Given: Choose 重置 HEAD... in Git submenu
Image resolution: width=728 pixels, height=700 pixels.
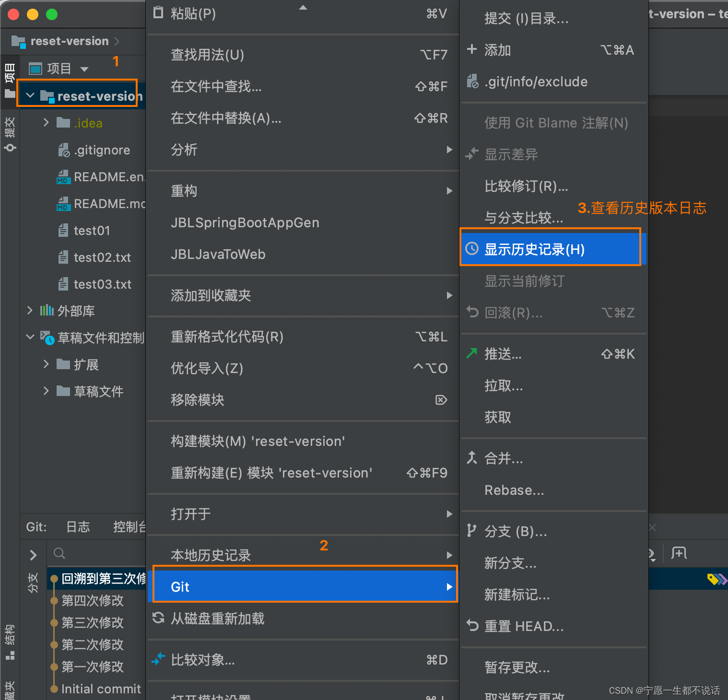Looking at the screenshot, I should coord(554,626).
